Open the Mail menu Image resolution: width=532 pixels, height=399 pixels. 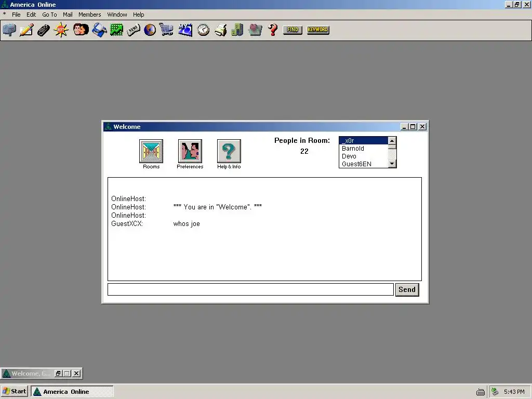68,15
